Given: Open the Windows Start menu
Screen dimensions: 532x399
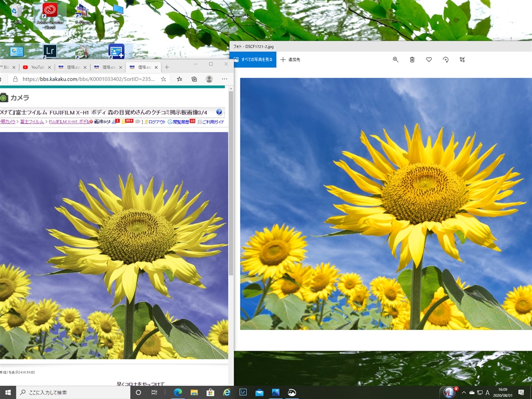Looking at the screenshot, I should (8, 393).
